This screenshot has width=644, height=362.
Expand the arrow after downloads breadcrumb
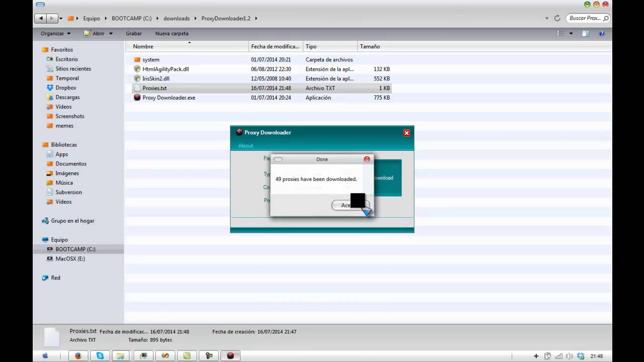pyautogui.click(x=196, y=19)
